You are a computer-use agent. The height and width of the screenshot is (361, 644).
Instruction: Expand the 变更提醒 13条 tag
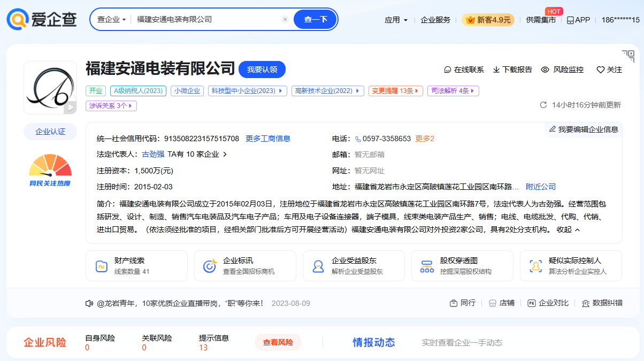pyautogui.click(x=396, y=91)
